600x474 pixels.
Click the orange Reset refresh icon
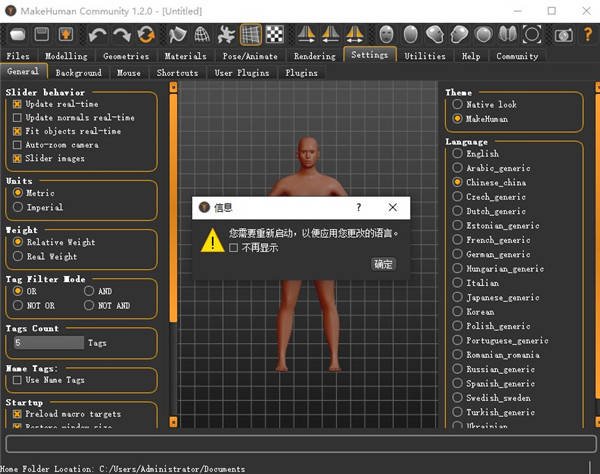[x=146, y=35]
